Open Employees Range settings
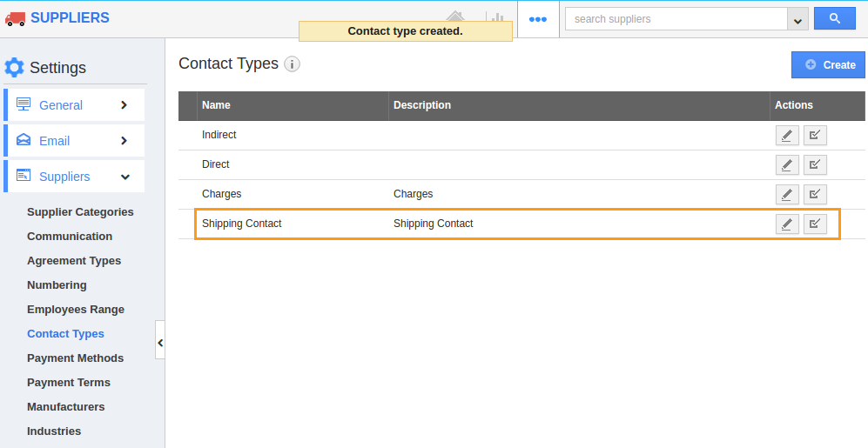The height and width of the screenshot is (448, 868). tap(76, 309)
